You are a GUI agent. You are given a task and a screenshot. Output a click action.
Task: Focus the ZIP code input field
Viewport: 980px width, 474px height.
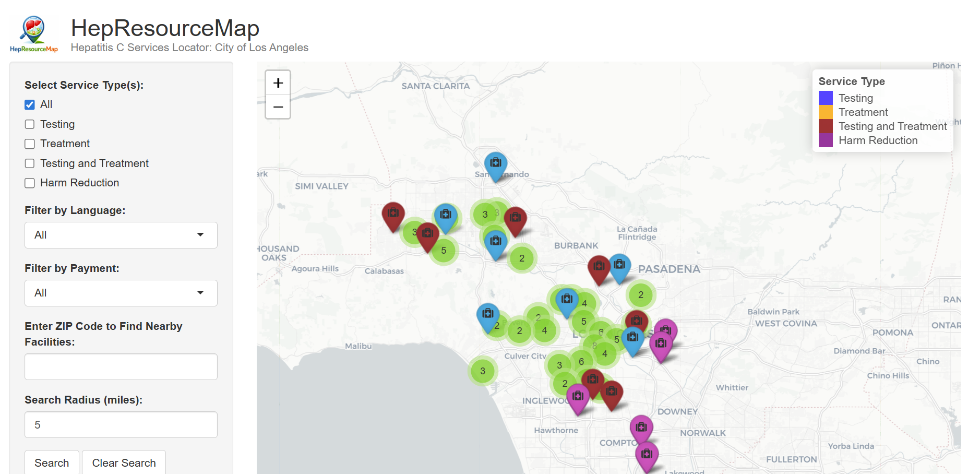pos(121,367)
